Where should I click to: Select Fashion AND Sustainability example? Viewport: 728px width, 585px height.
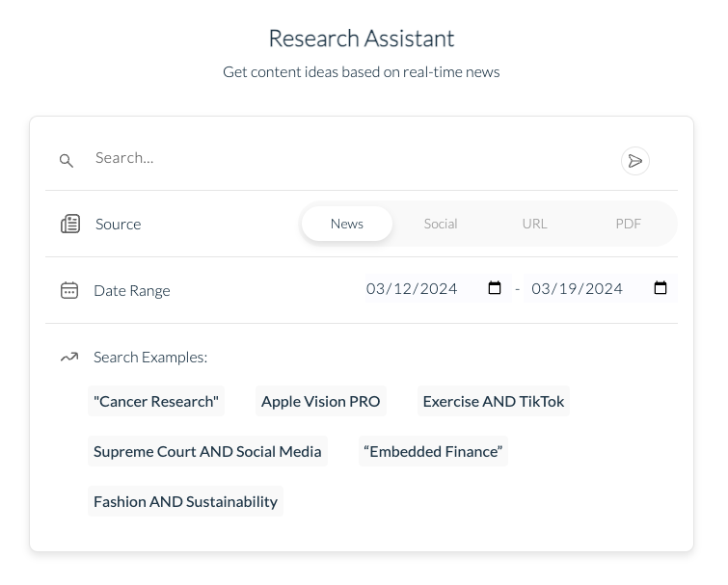tap(185, 501)
